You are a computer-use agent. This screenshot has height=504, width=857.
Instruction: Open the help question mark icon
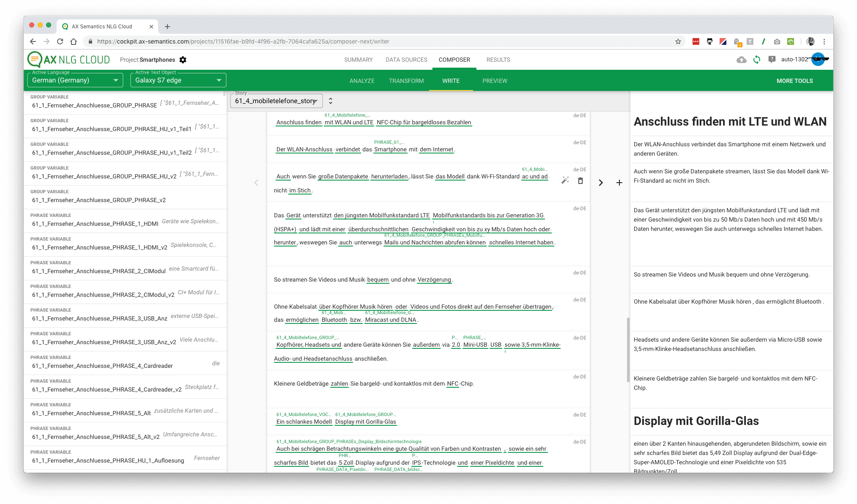pos(772,60)
